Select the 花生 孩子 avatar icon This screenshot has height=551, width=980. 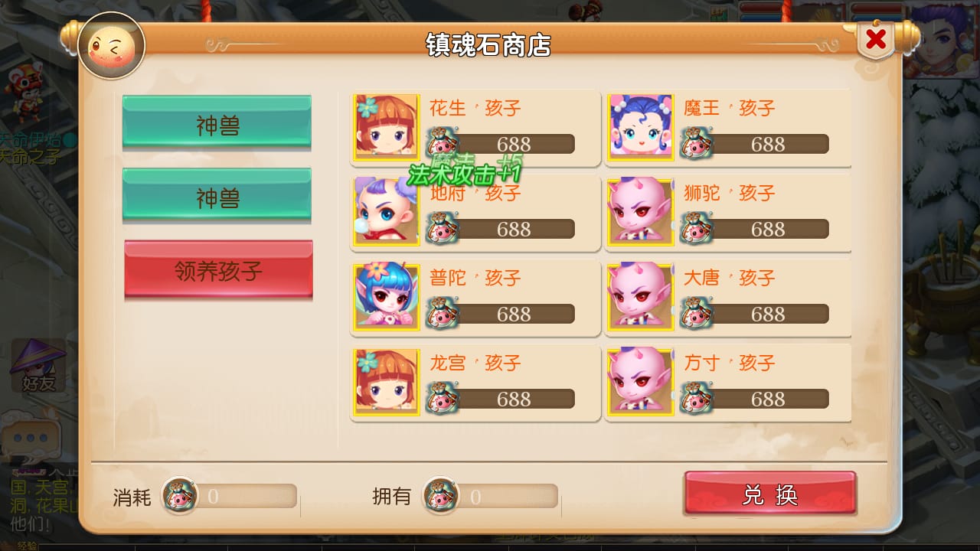[387, 127]
